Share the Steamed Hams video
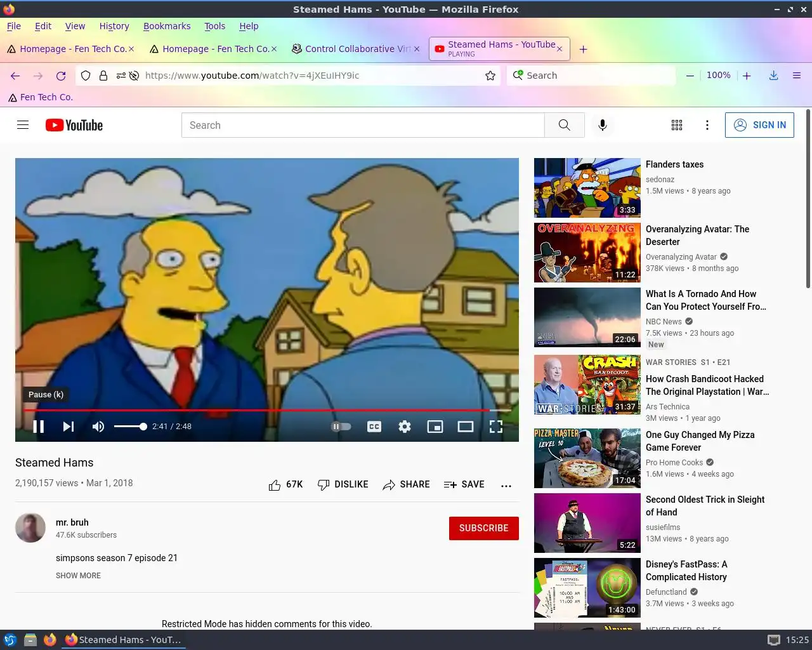This screenshot has height=650, width=812. point(406,484)
